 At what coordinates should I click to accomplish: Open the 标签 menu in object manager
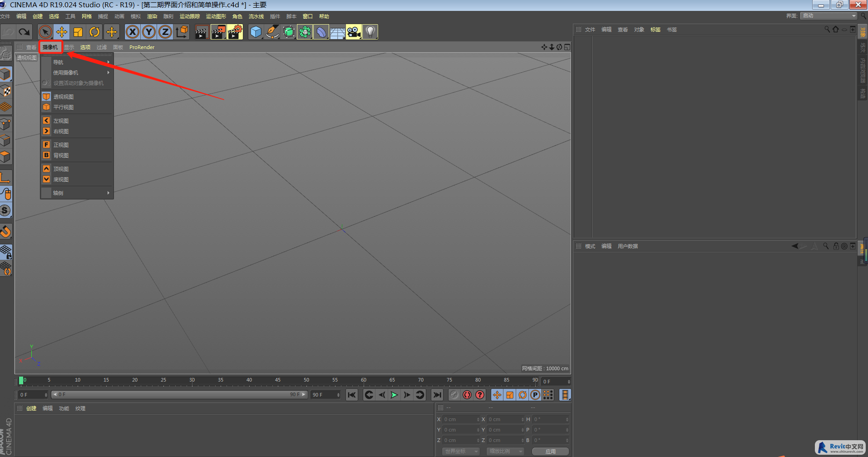(x=656, y=30)
